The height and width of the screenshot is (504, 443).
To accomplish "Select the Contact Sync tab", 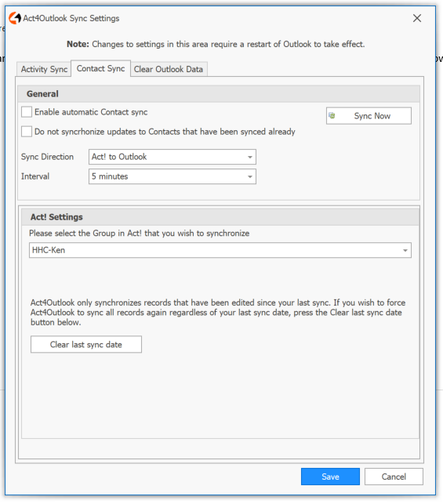I will point(100,68).
